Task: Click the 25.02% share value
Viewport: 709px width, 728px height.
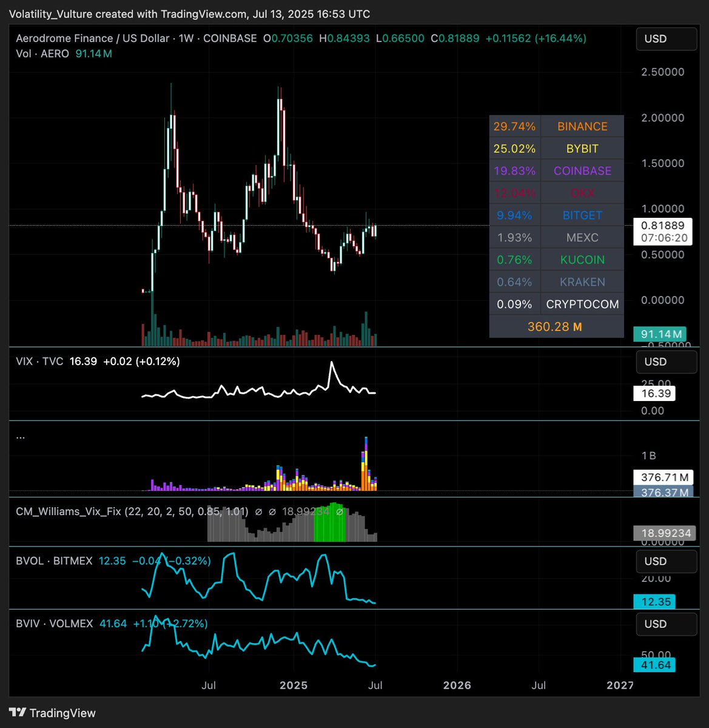Action: pyautogui.click(x=514, y=149)
